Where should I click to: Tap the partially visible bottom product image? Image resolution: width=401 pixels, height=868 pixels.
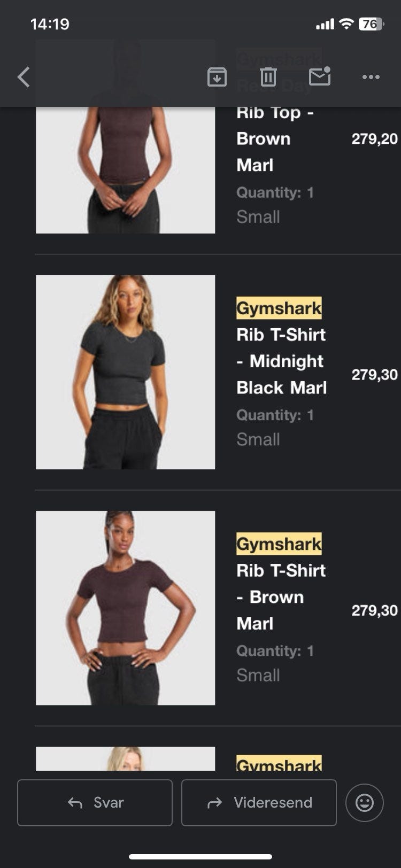coord(125,758)
